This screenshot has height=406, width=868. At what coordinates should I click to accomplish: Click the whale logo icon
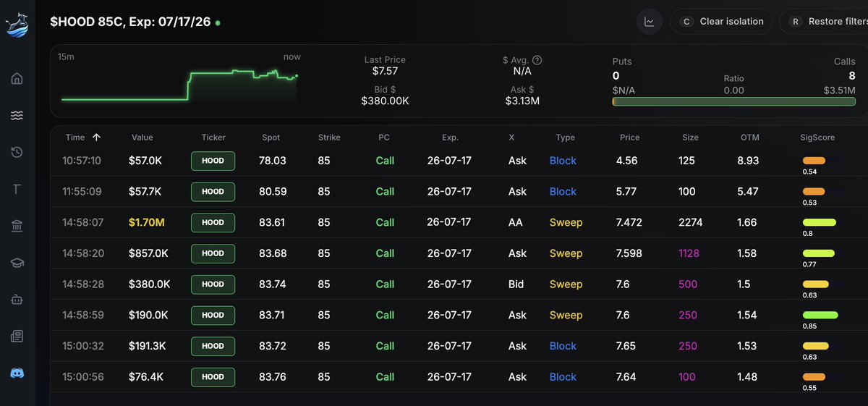(x=17, y=24)
